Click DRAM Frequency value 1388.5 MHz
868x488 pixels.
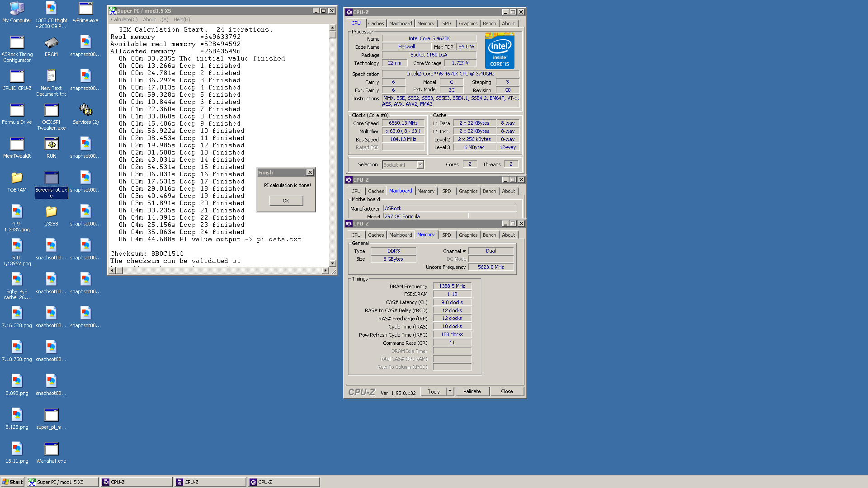point(452,286)
